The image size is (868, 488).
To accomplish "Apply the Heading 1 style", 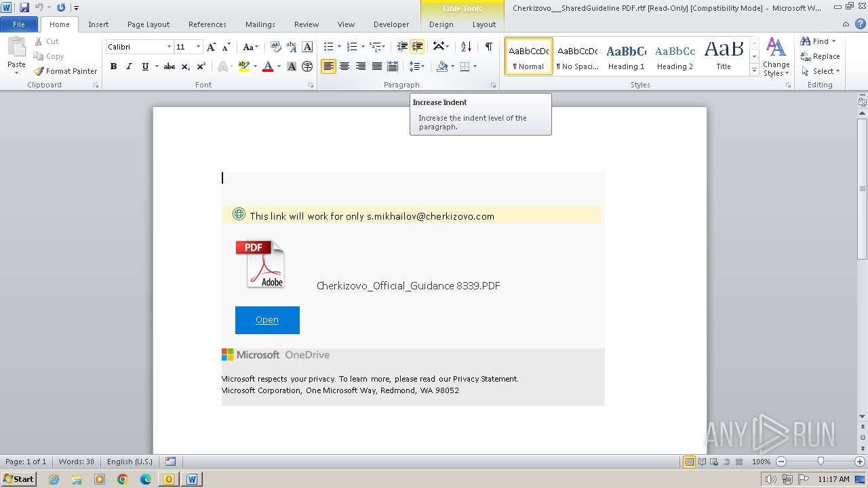I will click(626, 56).
